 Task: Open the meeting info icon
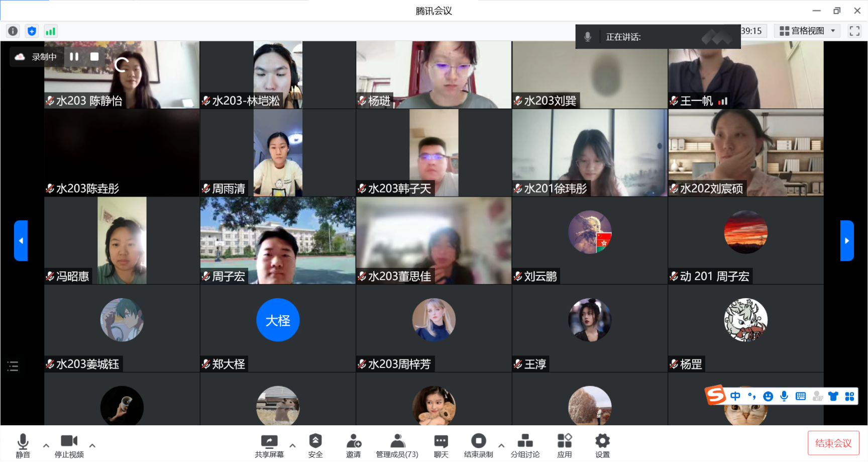point(13,31)
